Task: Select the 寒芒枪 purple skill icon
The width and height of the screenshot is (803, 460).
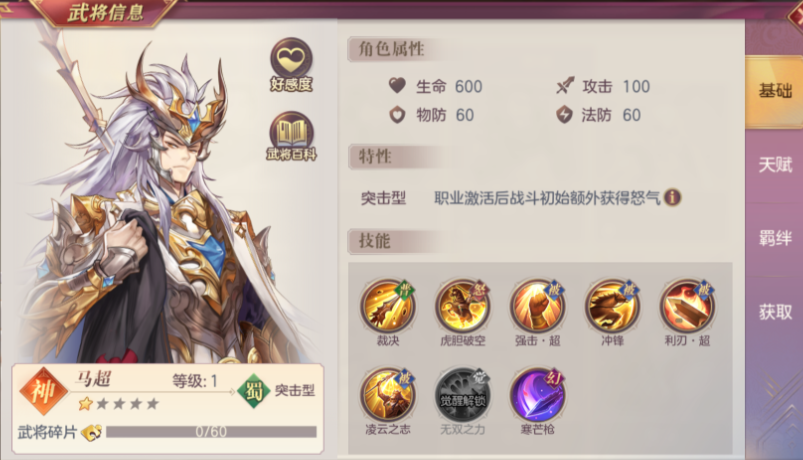Action: (x=537, y=395)
